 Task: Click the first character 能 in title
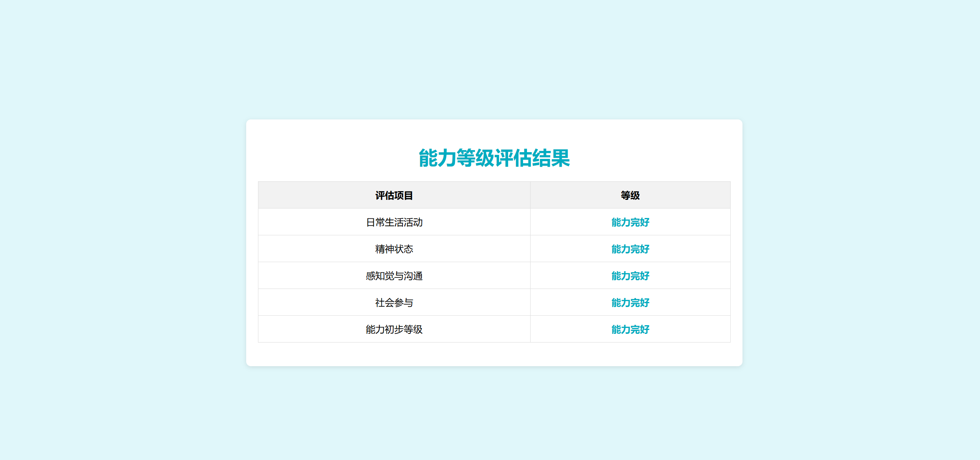pos(428,158)
